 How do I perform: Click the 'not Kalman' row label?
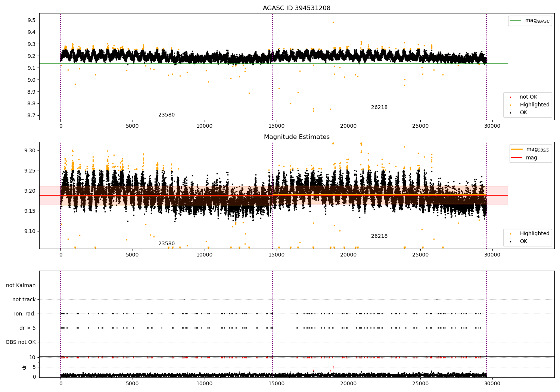tap(21, 286)
